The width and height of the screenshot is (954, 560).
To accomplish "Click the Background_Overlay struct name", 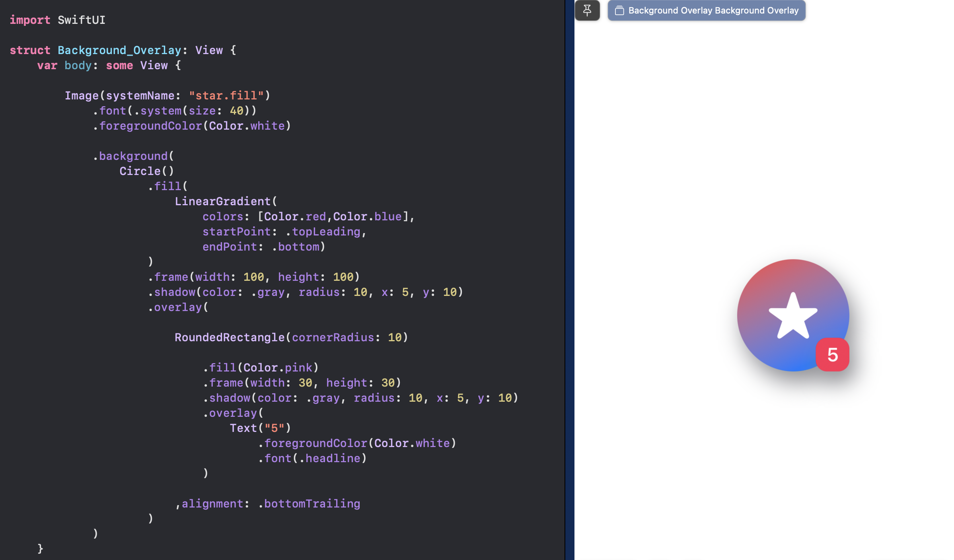I will (119, 50).
